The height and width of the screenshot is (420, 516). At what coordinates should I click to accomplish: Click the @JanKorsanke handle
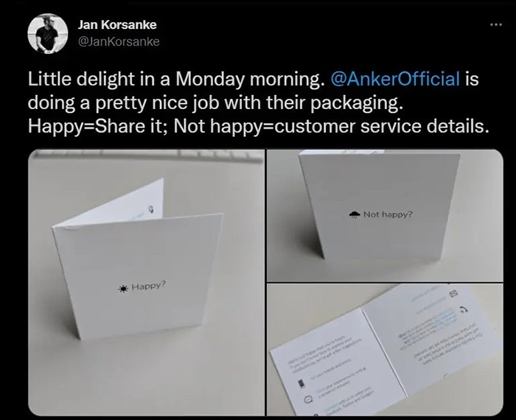pyautogui.click(x=119, y=41)
